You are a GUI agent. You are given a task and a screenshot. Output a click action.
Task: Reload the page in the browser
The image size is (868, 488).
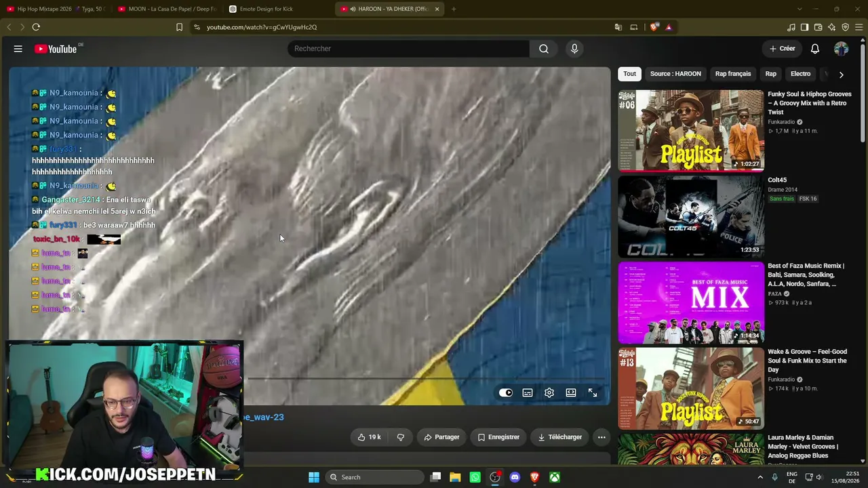tap(36, 27)
